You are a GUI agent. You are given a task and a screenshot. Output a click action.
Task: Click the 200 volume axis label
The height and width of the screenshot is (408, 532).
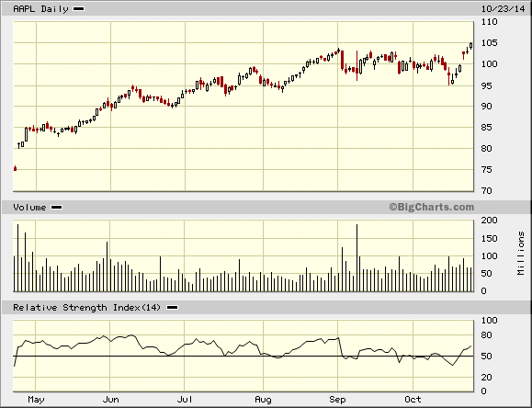(489, 221)
